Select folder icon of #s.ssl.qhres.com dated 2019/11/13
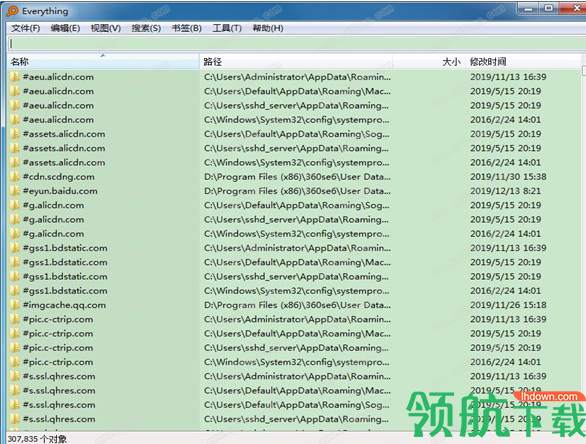Image resolution: width=586 pixels, height=444 pixels. point(15,376)
